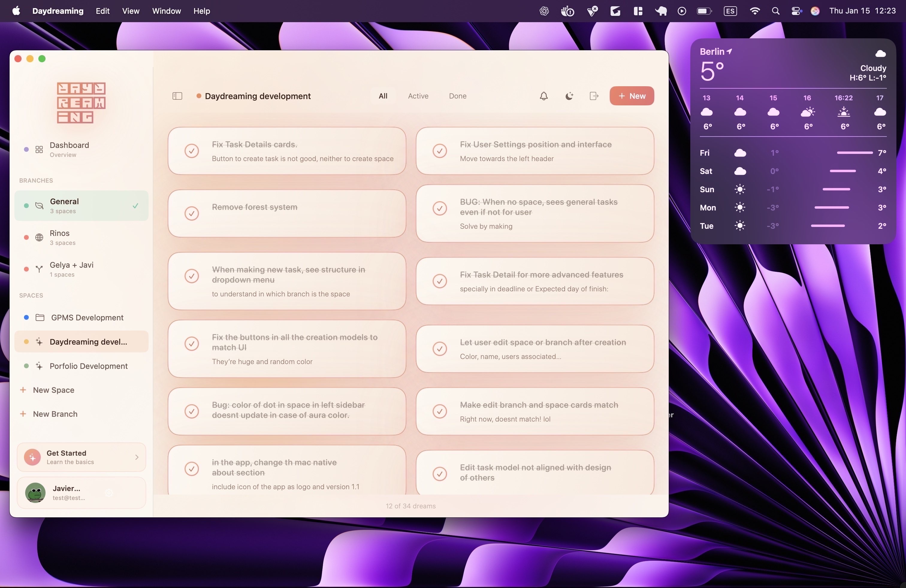Click the frog user avatar
The width and height of the screenshot is (906, 588).
35,493
